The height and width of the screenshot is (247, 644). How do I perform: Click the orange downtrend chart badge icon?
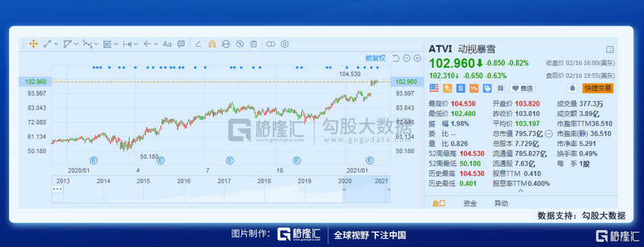point(474,88)
